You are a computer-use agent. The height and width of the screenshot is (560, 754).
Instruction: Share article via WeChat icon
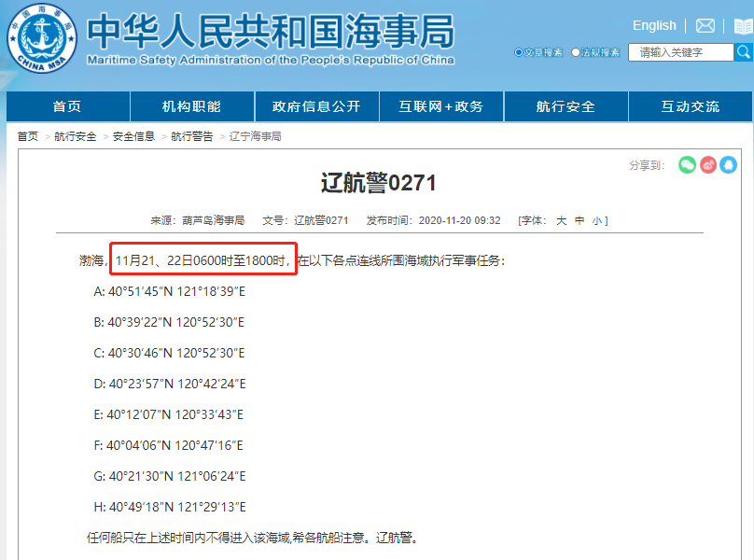click(x=687, y=165)
